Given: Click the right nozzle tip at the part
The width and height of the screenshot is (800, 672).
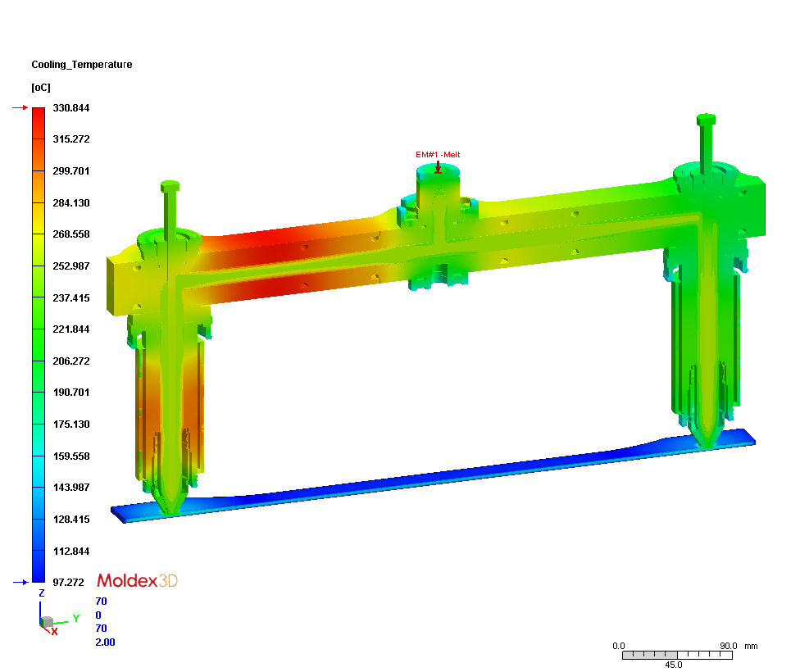Looking at the screenshot, I should [x=707, y=438].
